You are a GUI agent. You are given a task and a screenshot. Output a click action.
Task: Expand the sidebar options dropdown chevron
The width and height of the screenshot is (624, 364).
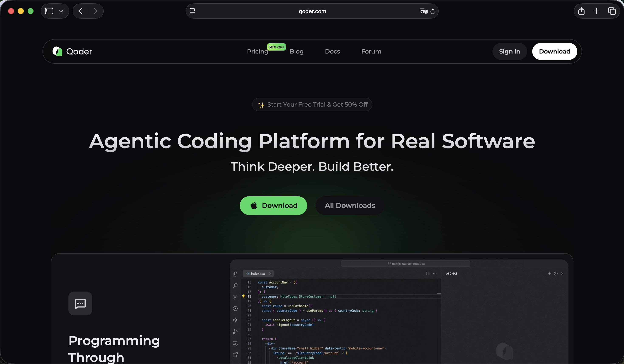61,11
